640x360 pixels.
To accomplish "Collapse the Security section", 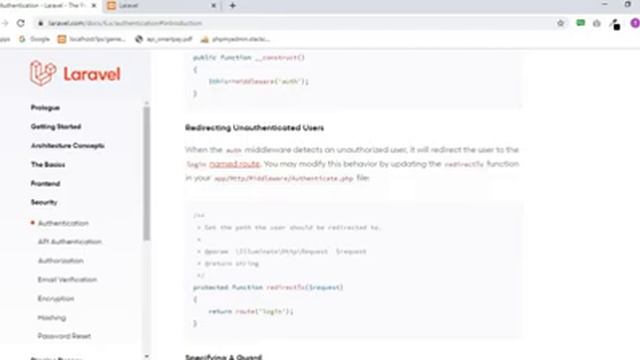I will [x=44, y=202].
